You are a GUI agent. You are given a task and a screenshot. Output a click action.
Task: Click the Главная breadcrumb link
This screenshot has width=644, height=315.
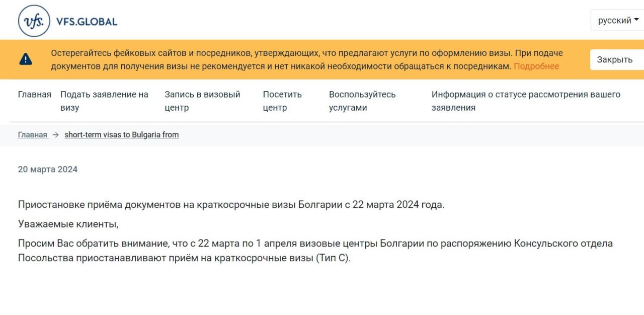[x=33, y=135]
